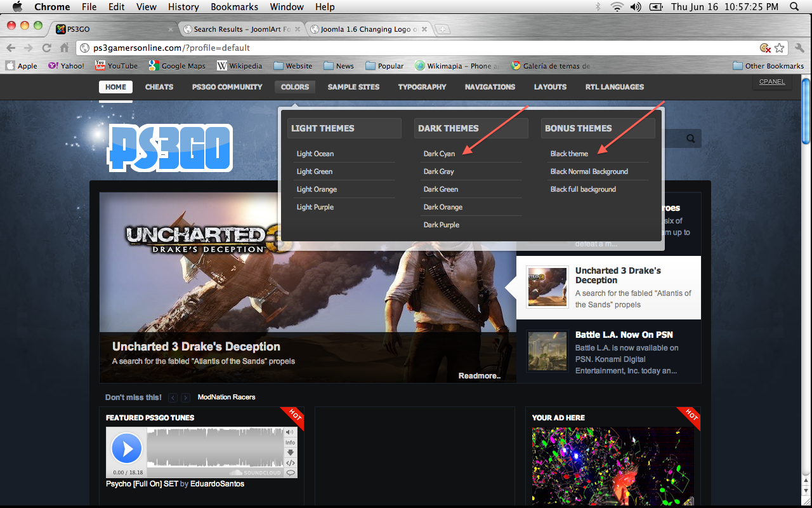Seek within the SoundCloud waveform
Image resolution: width=812 pixels, height=508 pixels.
tap(215, 448)
